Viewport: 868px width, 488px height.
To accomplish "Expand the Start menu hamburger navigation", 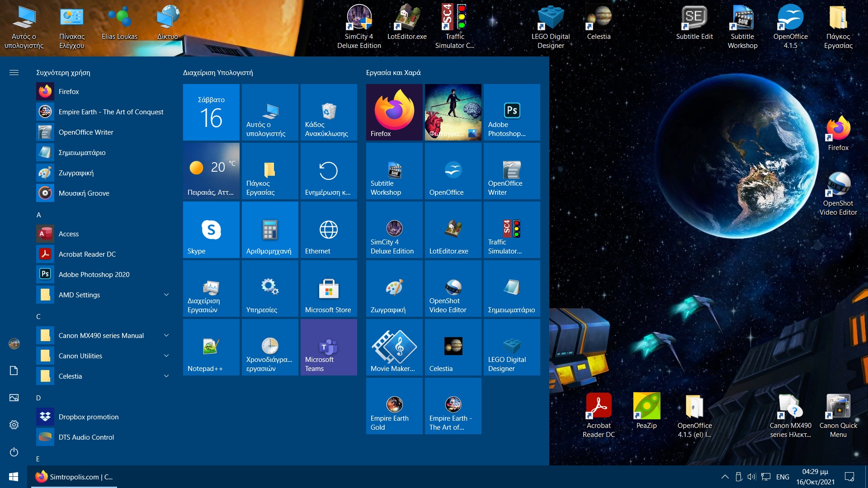I will point(14,72).
